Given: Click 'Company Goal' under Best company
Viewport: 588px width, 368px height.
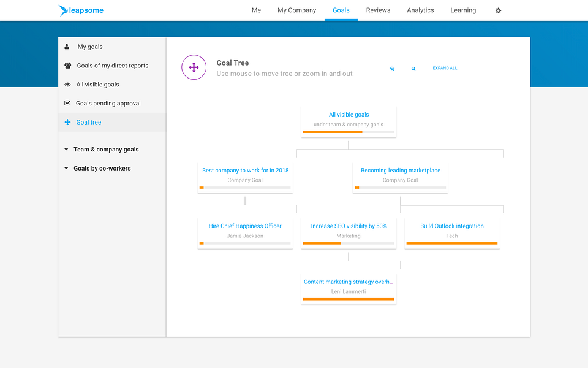Looking at the screenshot, I should (x=245, y=180).
